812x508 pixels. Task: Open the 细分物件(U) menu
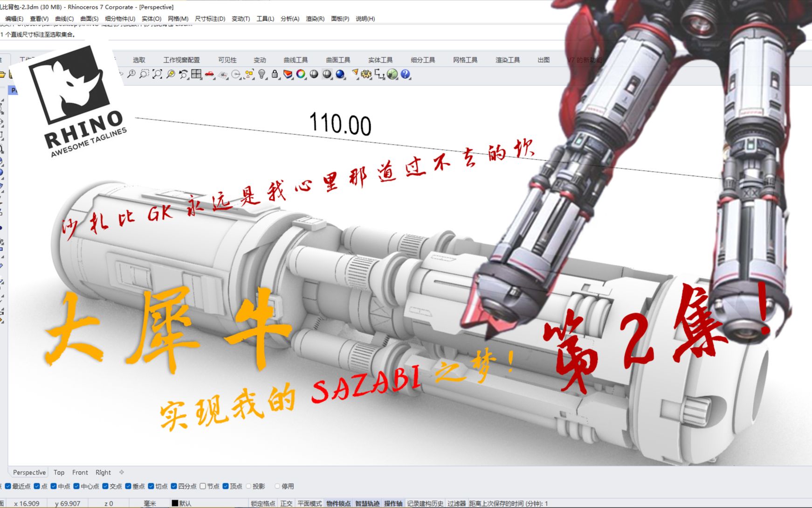[x=120, y=19]
